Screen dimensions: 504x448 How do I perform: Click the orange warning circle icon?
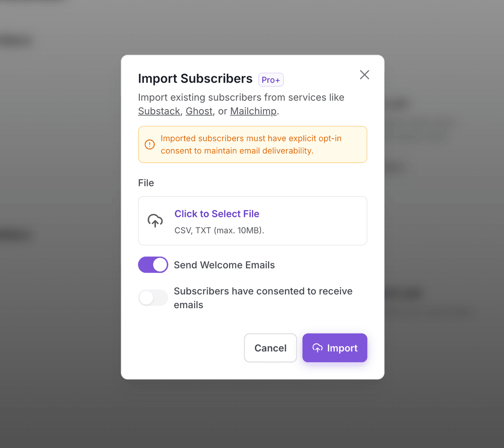pos(150,144)
